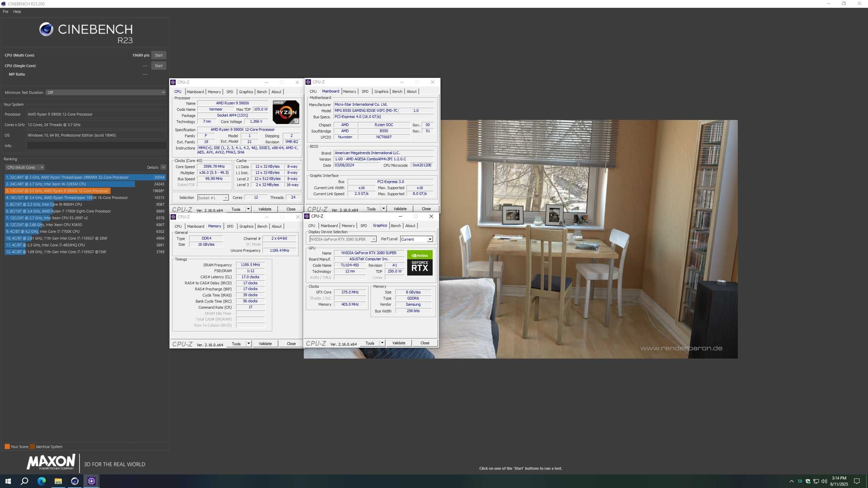Click the Threadripper 2990WX ranking bar
The height and width of the screenshot is (488, 868).
[85, 177]
